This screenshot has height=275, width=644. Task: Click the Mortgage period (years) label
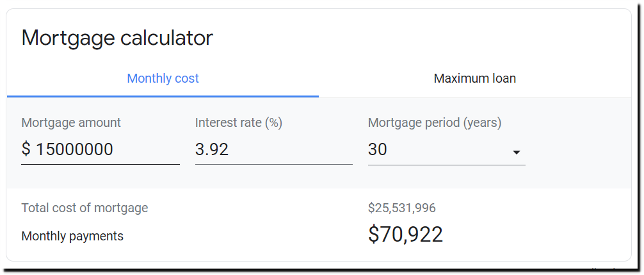click(435, 122)
